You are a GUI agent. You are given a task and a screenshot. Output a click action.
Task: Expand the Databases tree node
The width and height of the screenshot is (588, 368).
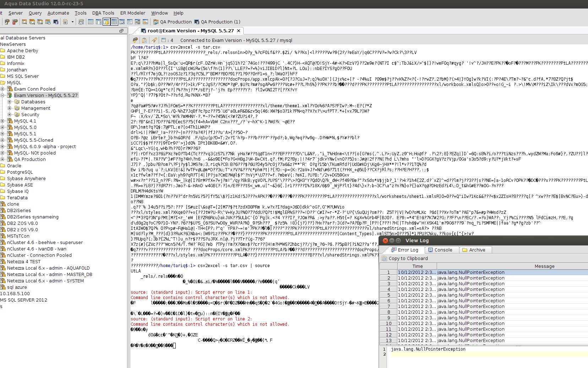point(10,102)
